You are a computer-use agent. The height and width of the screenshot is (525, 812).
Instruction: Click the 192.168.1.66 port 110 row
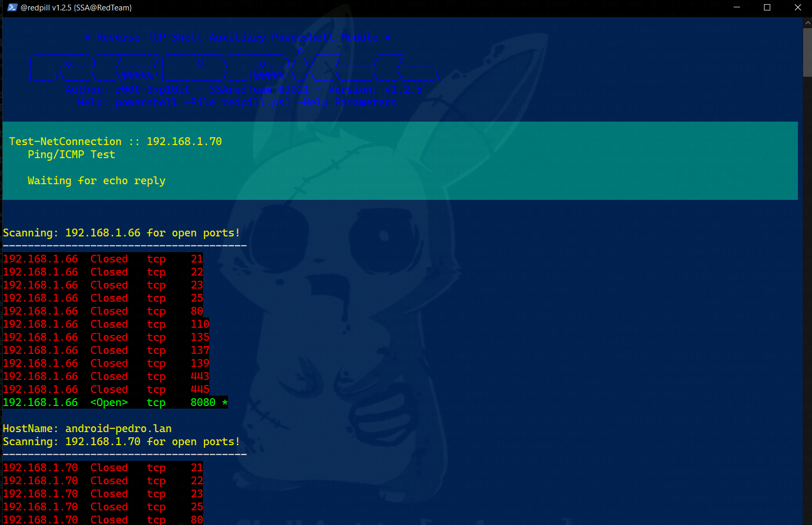tap(106, 324)
